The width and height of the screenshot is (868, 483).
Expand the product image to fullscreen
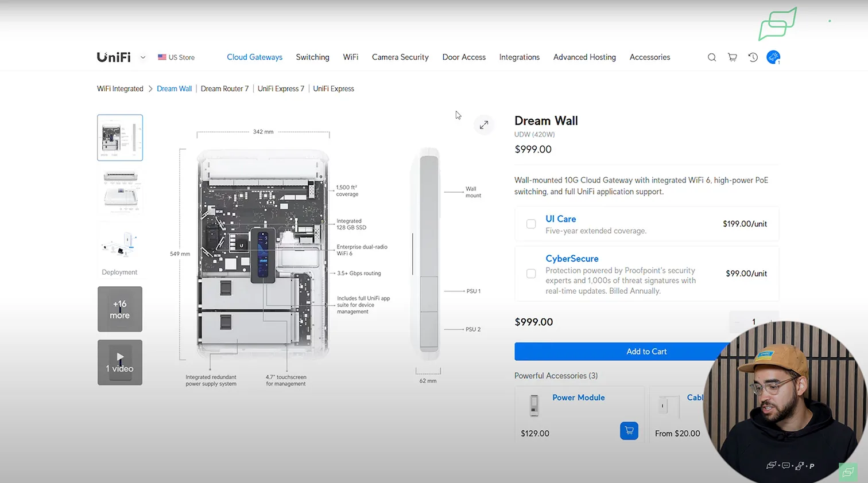[x=484, y=124]
